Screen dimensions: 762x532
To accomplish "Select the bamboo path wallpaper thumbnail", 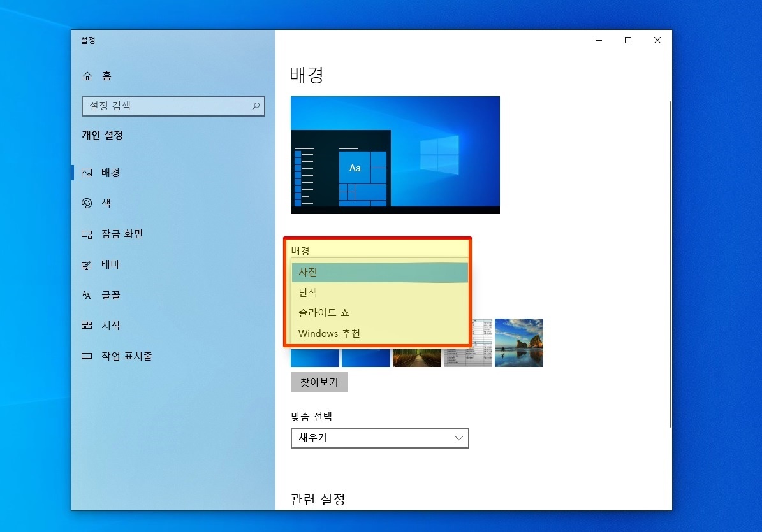I will tap(417, 357).
